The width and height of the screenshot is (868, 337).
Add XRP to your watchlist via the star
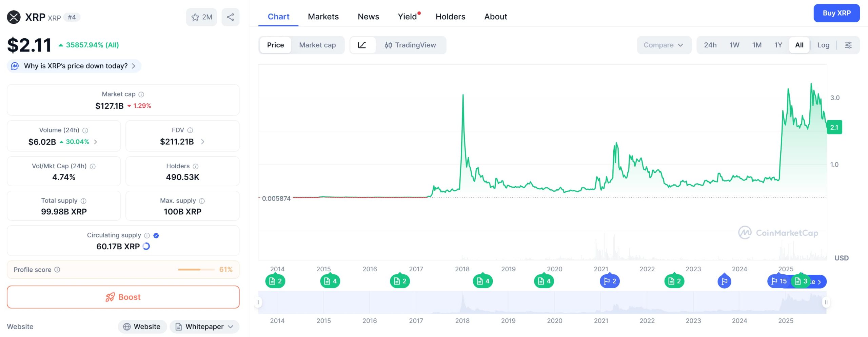[195, 17]
